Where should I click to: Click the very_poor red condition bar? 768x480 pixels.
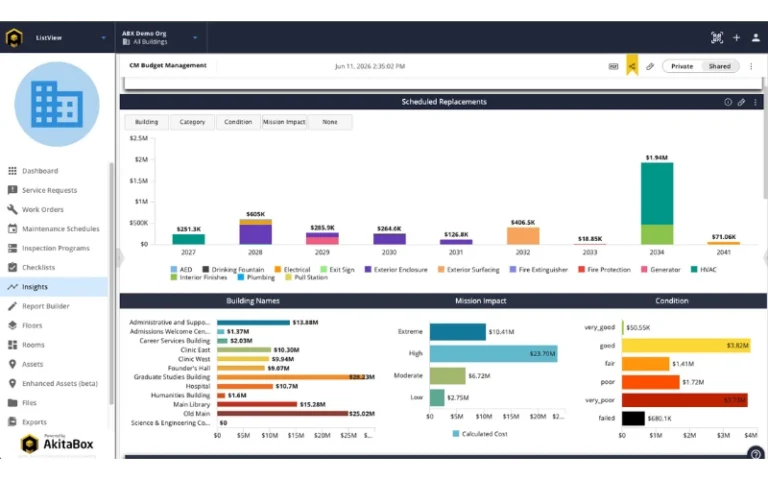pos(684,400)
